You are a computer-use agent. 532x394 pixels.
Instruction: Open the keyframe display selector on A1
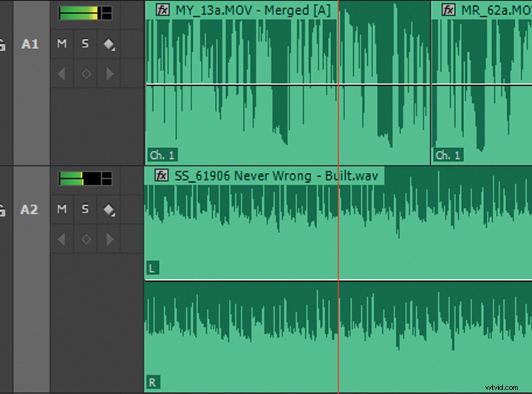(x=109, y=44)
